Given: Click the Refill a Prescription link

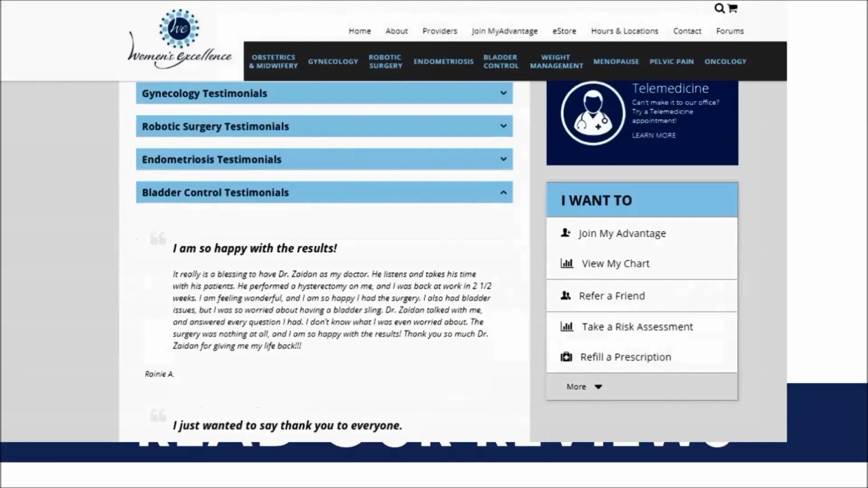Looking at the screenshot, I should 625,357.
